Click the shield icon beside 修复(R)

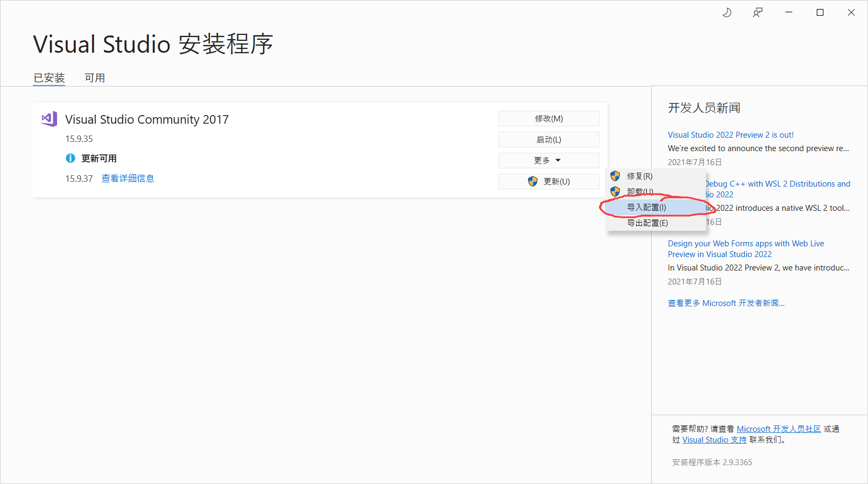tap(615, 175)
